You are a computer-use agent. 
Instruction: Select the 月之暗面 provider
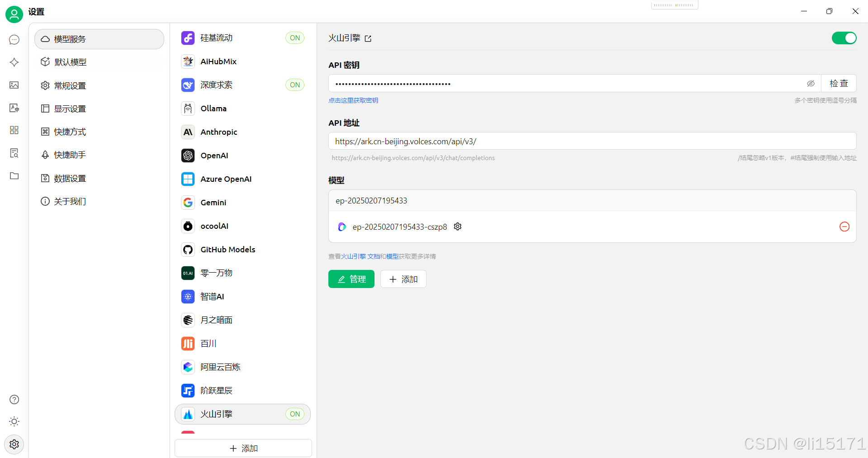click(242, 320)
